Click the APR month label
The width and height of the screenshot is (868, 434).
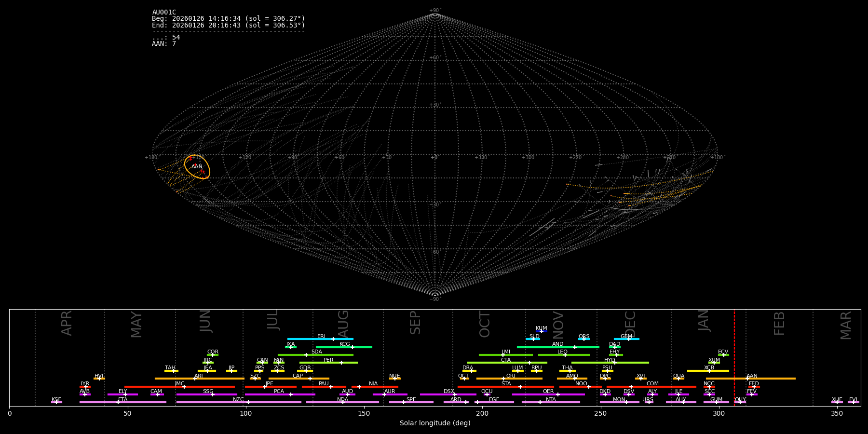(x=67, y=323)
